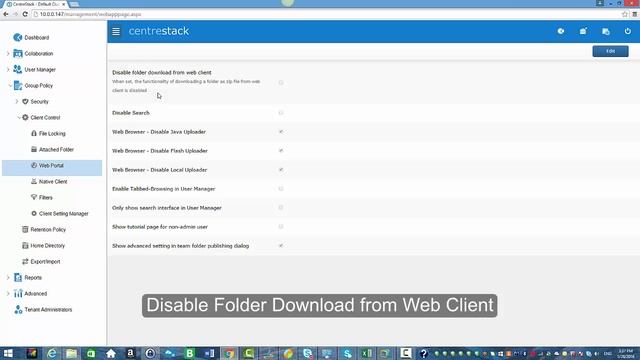Click the browser address bar
This screenshot has height=360, width=640.
[x=327, y=14]
